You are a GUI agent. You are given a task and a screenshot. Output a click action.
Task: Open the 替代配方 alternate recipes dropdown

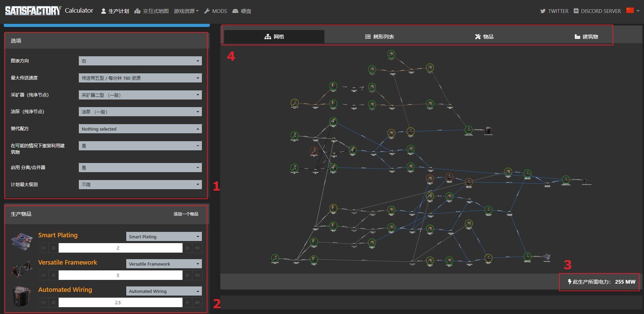[x=140, y=129]
